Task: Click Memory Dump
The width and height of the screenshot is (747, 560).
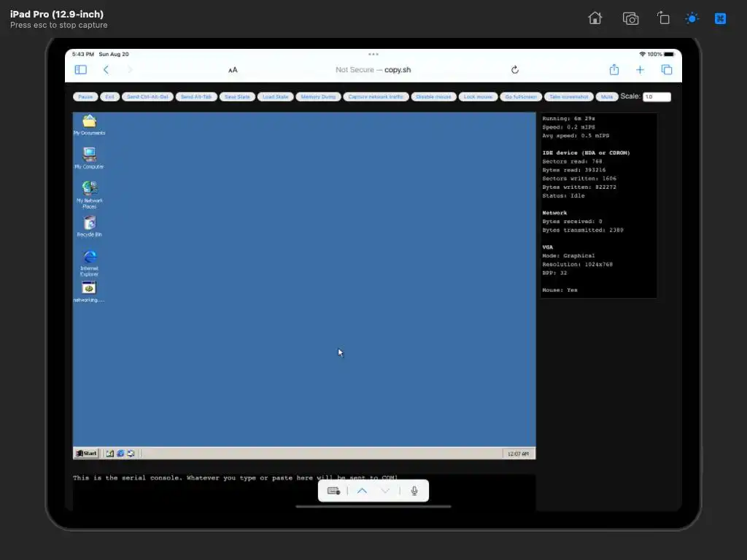Action: point(318,97)
